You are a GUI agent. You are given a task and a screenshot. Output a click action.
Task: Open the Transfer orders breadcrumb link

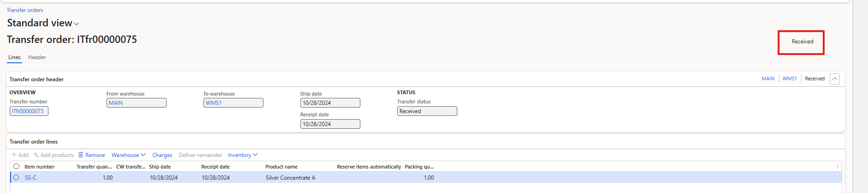(25, 10)
